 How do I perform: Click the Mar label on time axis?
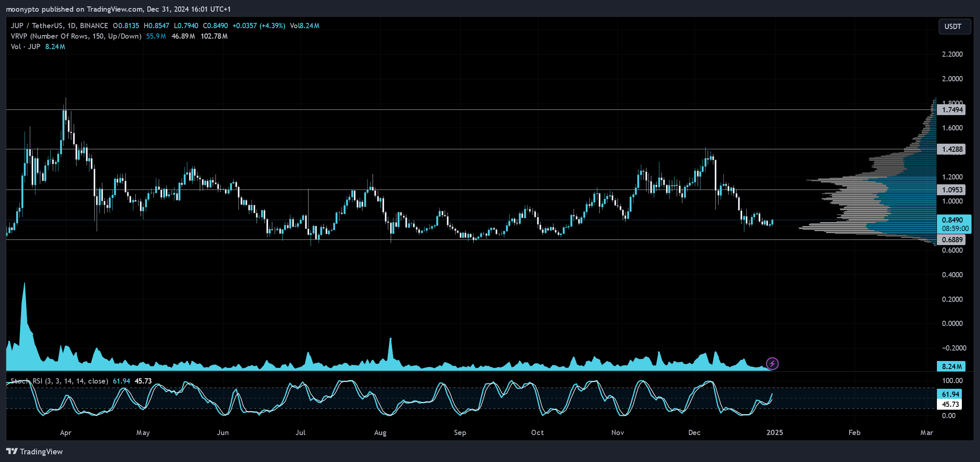[926, 433]
